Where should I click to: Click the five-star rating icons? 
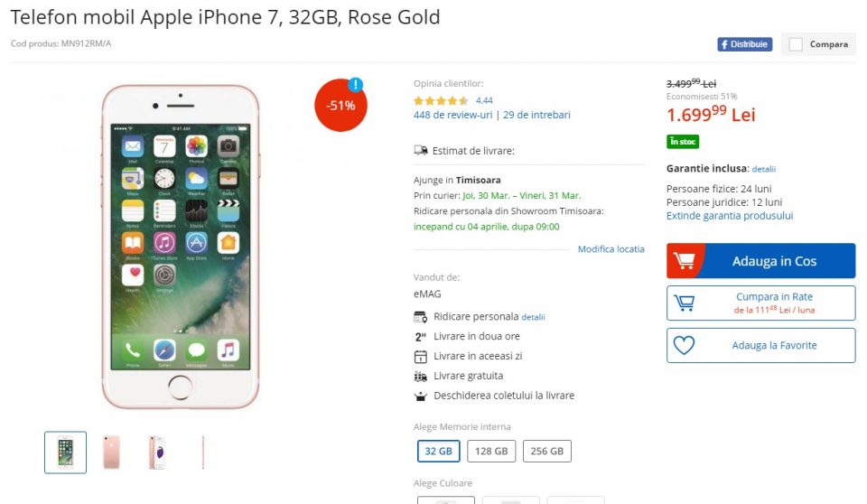(441, 100)
